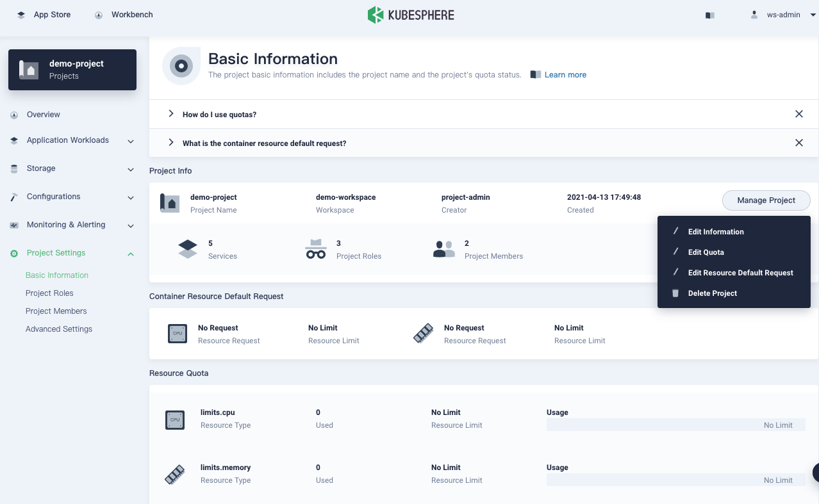Click the limits.cpu usage bar
The width and height of the screenshot is (819, 504).
pyautogui.click(x=675, y=425)
